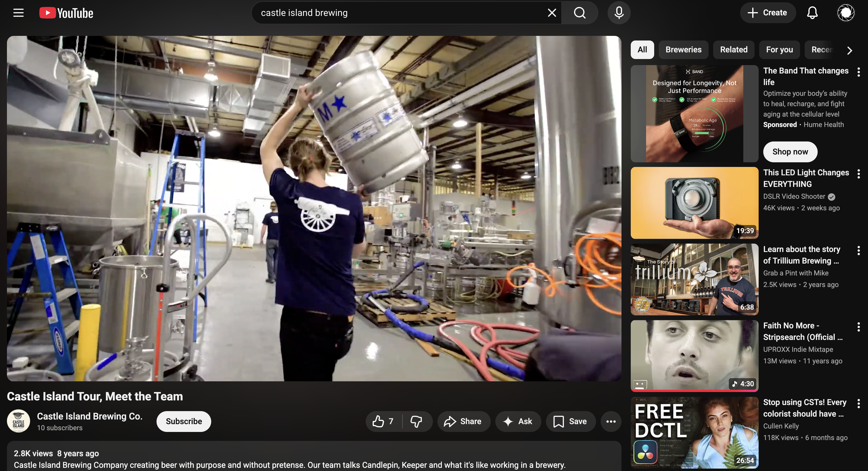The image size is (868, 471).
Task: Click Shop now on sponsored ad
Action: pos(790,152)
